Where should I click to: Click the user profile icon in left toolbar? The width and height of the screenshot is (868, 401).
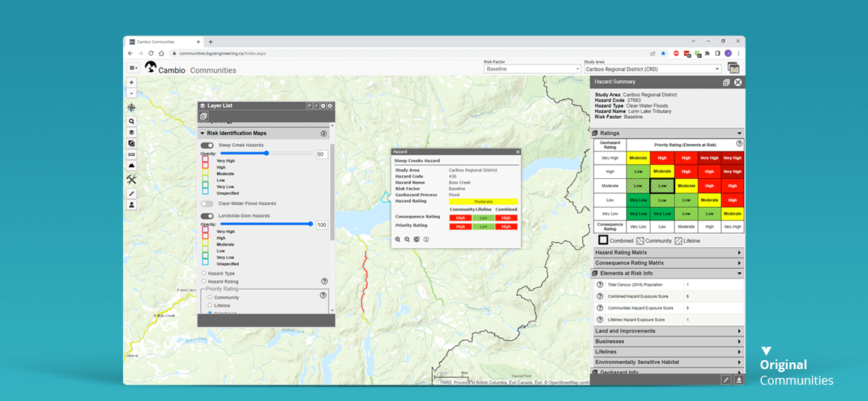click(x=132, y=205)
